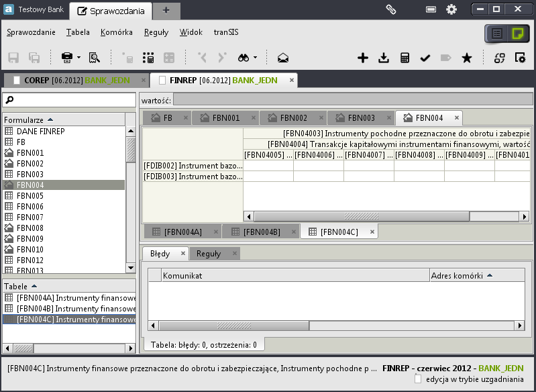Switch to list view toggle icon

[x=496, y=34]
